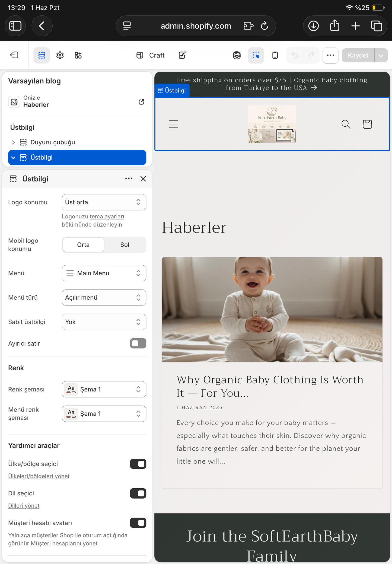392x564 pixels.
Task: Set mobile logo position to Sol
Action: tap(125, 245)
